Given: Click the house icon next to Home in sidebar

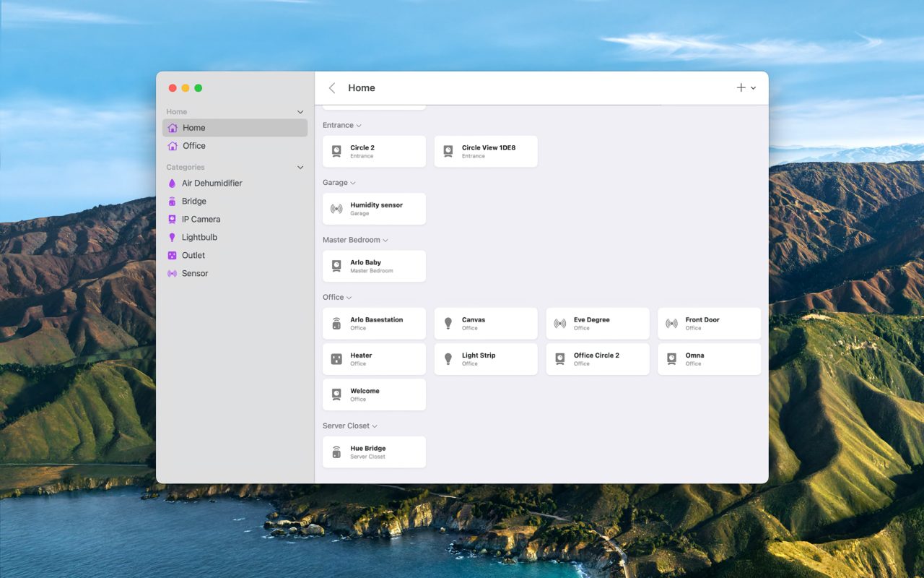Looking at the screenshot, I should click(x=173, y=127).
